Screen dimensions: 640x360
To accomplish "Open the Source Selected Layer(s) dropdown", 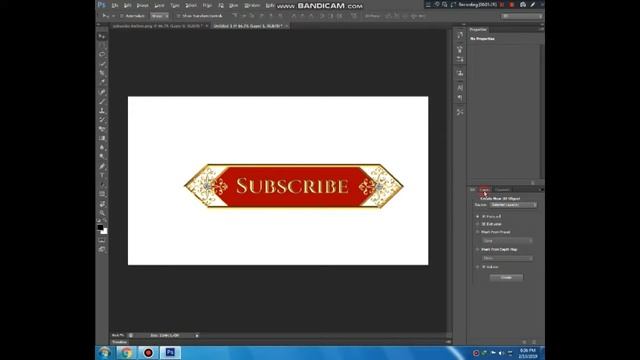I will (513, 205).
